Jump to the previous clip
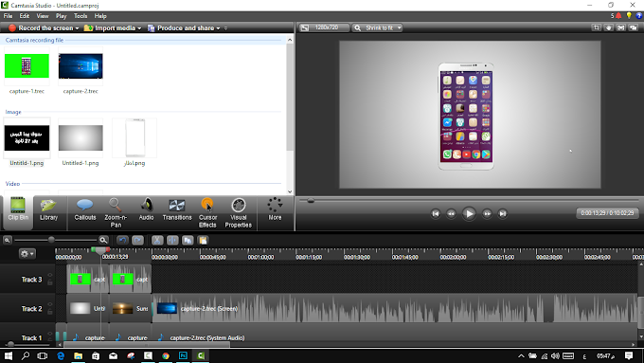Screen dimensions: 644x363 click(x=436, y=214)
